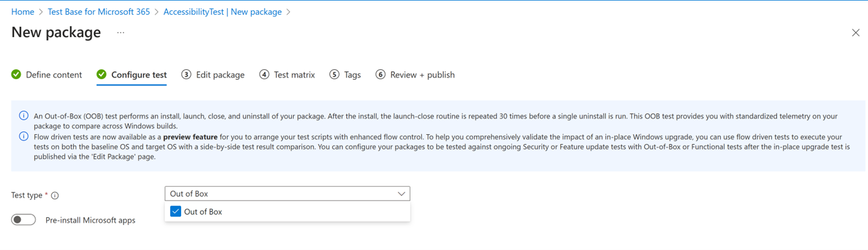
Task: Click the Configure test green checkmark icon
Action: 101,75
